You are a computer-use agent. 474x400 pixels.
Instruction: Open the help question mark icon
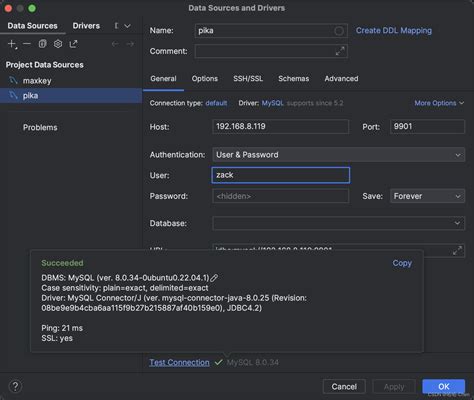15,387
